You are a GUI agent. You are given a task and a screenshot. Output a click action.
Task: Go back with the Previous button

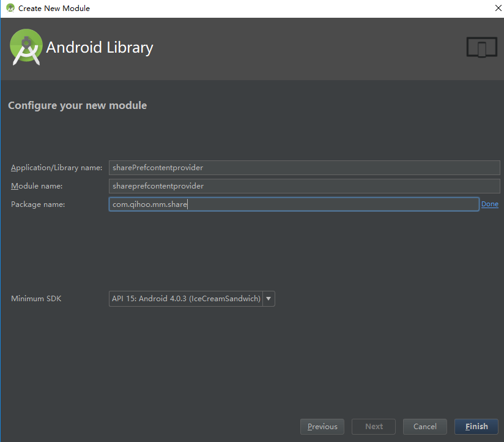click(x=322, y=427)
